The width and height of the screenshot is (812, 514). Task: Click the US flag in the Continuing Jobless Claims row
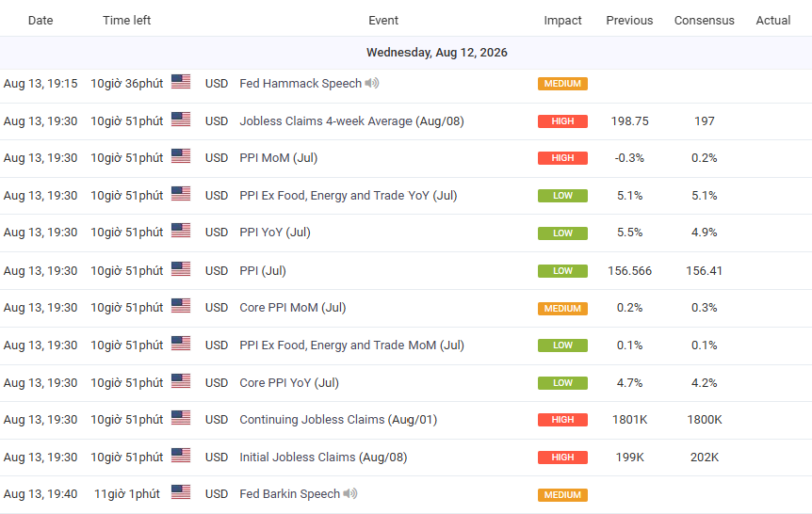pyautogui.click(x=181, y=418)
